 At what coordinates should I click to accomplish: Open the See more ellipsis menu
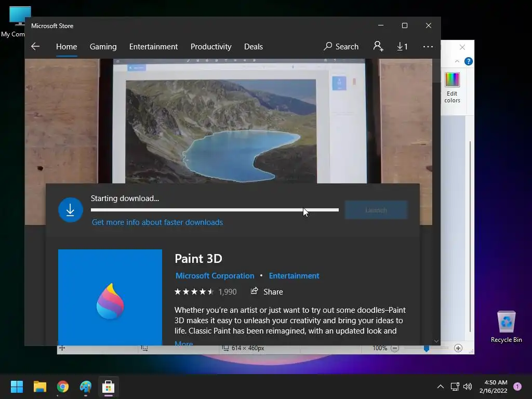(x=428, y=46)
